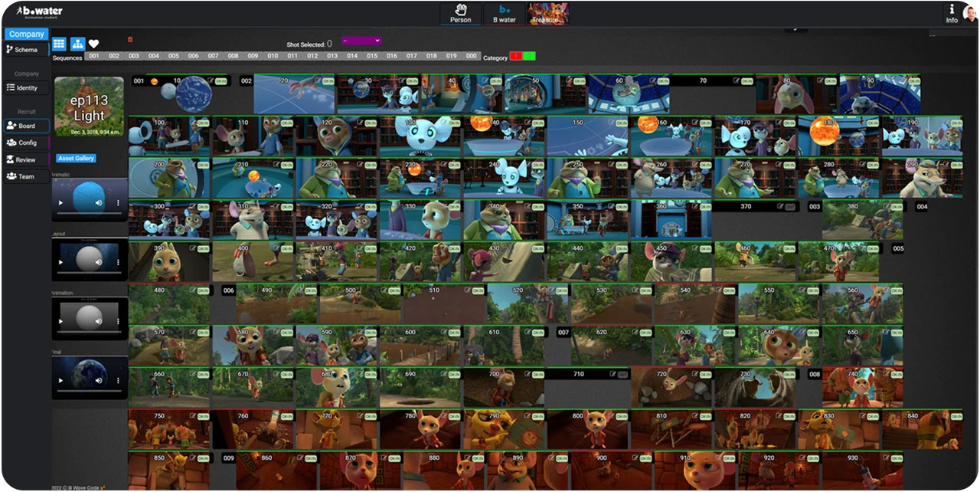Screen dimensions: 980x492
Task: Mute the Layout video volume
Action: [99, 263]
